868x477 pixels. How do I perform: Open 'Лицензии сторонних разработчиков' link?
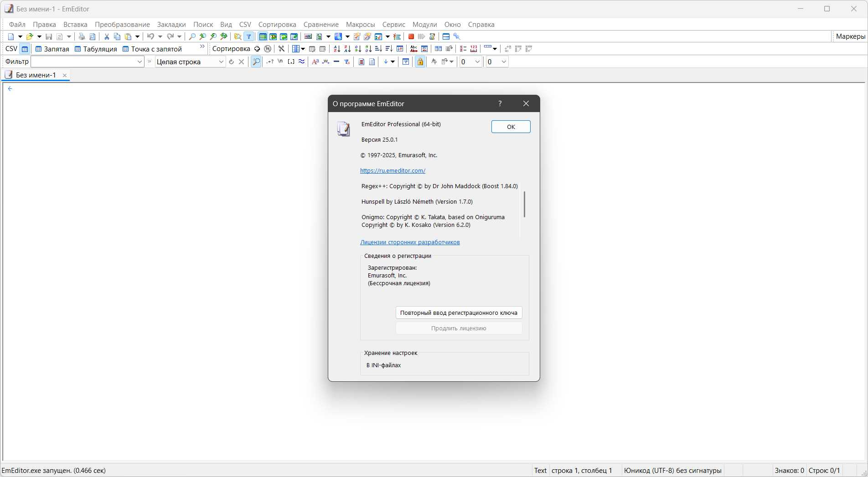tap(410, 242)
